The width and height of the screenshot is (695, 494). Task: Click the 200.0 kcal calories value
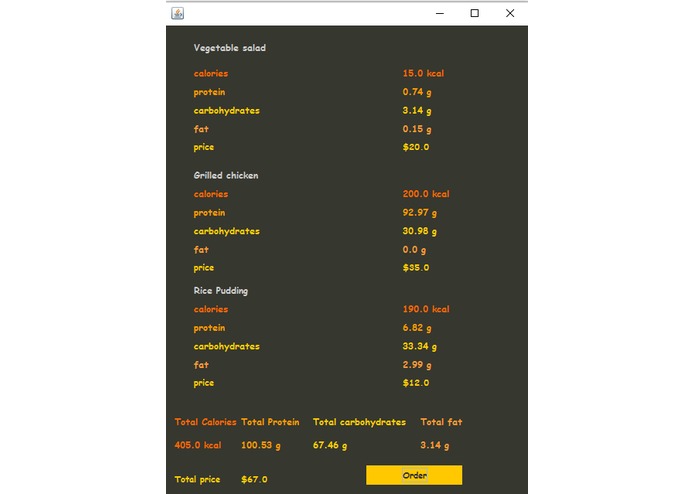pos(426,194)
